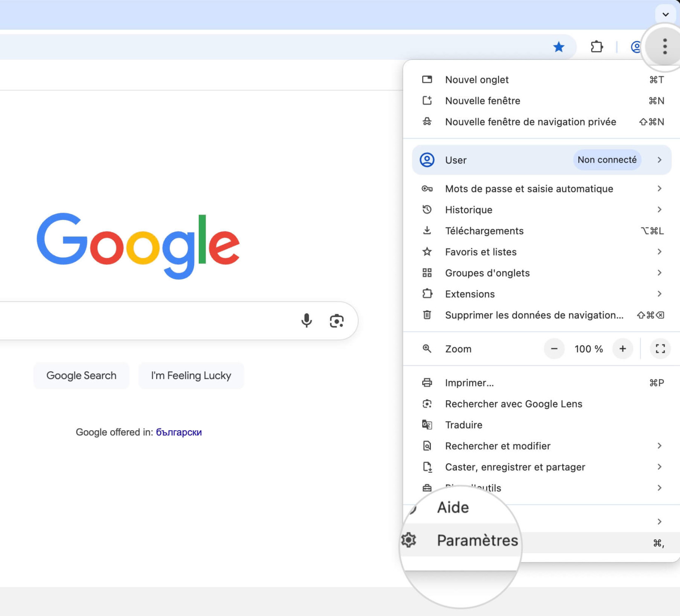Open Téléchargements menu entry
Image resolution: width=680 pixels, height=616 pixels.
click(x=542, y=231)
